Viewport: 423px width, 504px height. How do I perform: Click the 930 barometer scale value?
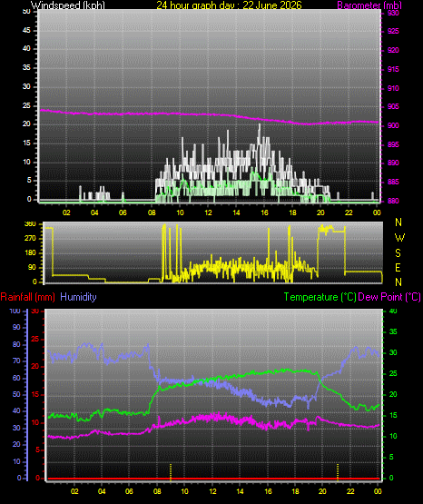click(393, 14)
